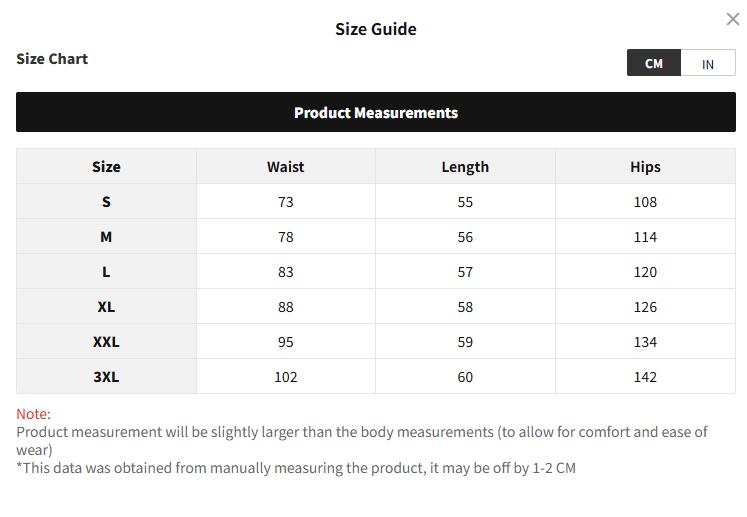This screenshot has height=517, width=747.
Task: Close the Size Guide dialog
Action: 732,19
